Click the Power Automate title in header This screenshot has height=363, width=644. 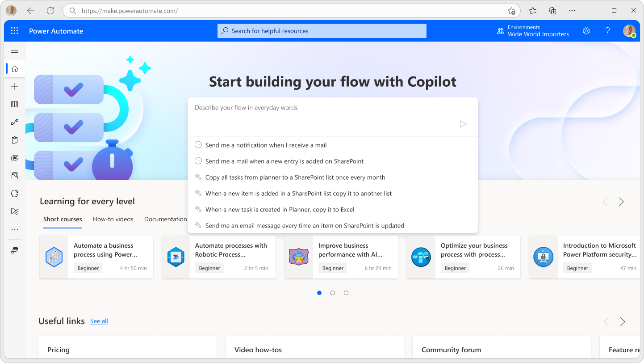(x=56, y=31)
